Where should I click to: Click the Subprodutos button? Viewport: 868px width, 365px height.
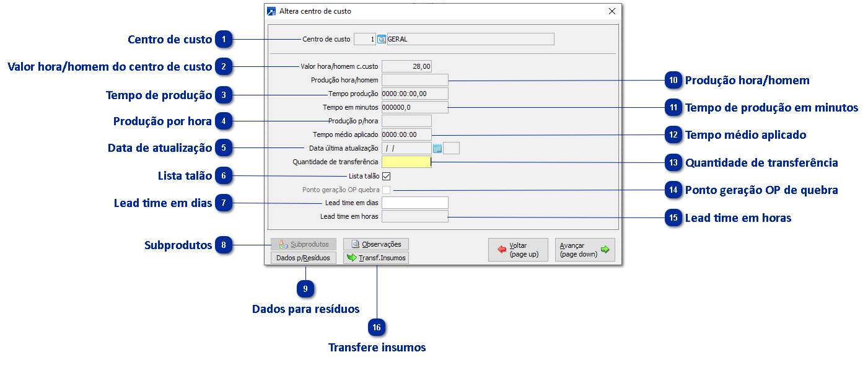tap(304, 244)
